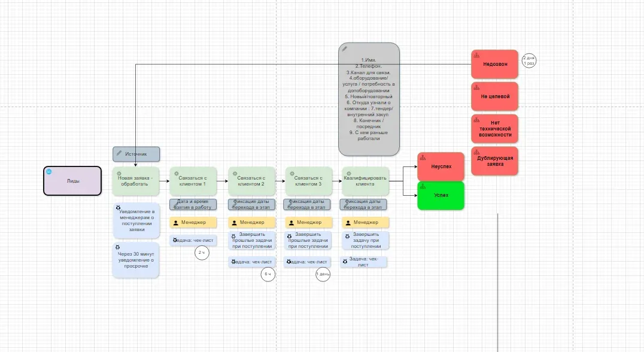Screen dimensions: 644x352
Task: Click pencil icon on Дата и время взятия в работу
Action: tap(176, 204)
